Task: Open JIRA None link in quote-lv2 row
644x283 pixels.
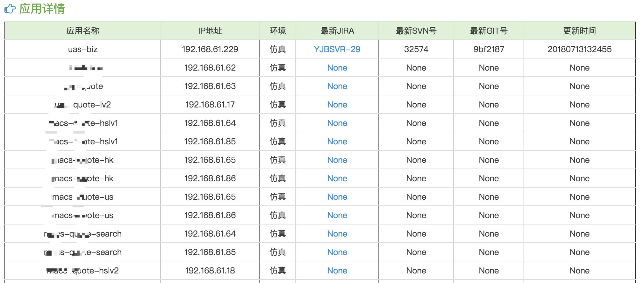Action: [337, 105]
